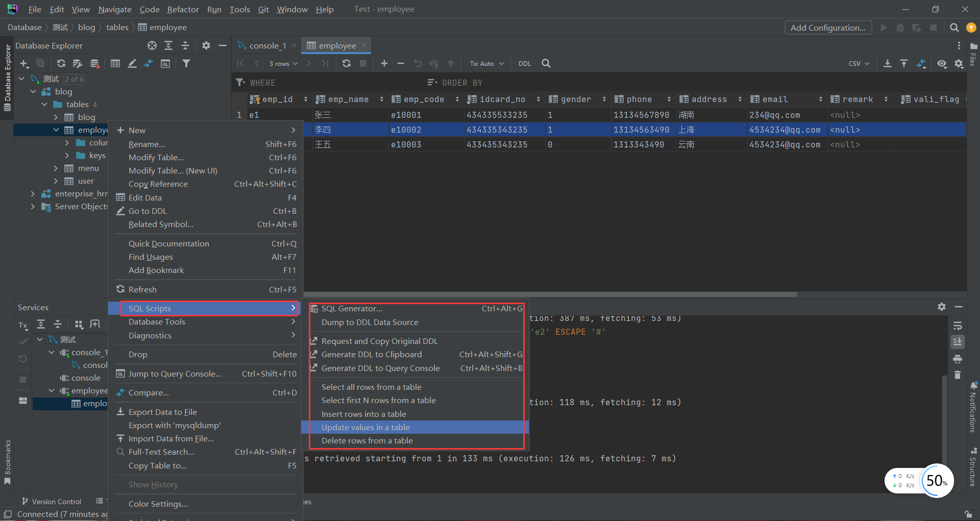Toggle the eye view options icon
The image size is (980, 521).
pyautogui.click(x=942, y=63)
